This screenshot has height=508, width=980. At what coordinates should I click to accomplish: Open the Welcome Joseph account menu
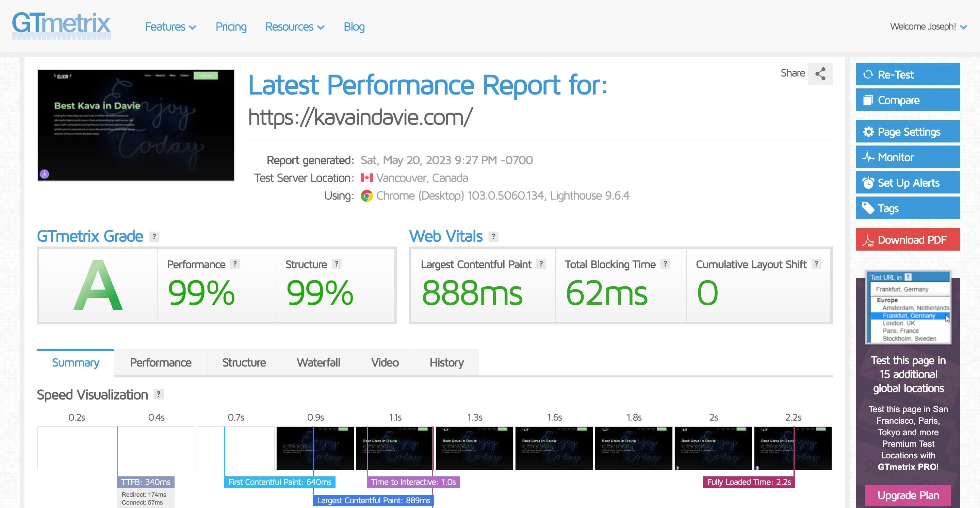928,27
